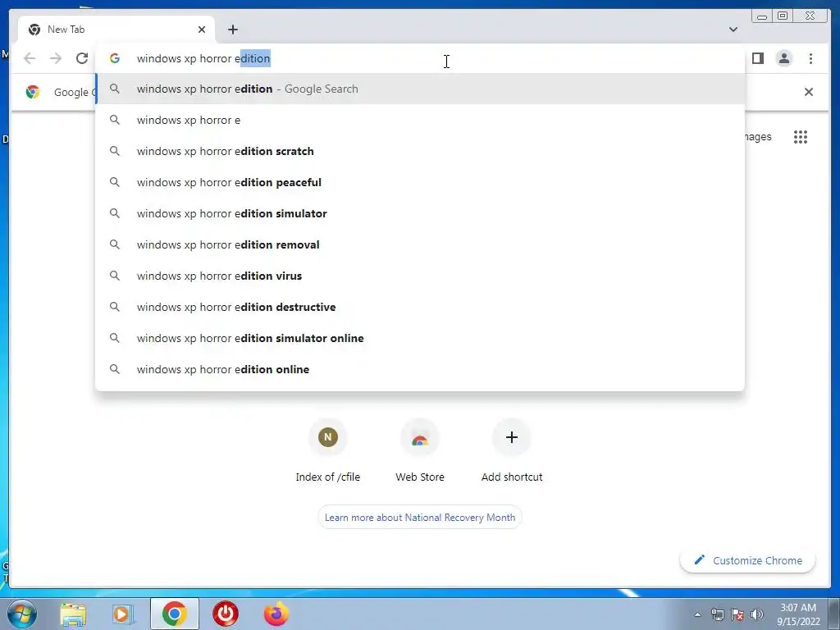Open 'Index of /cfile' shortcut

[328, 451]
